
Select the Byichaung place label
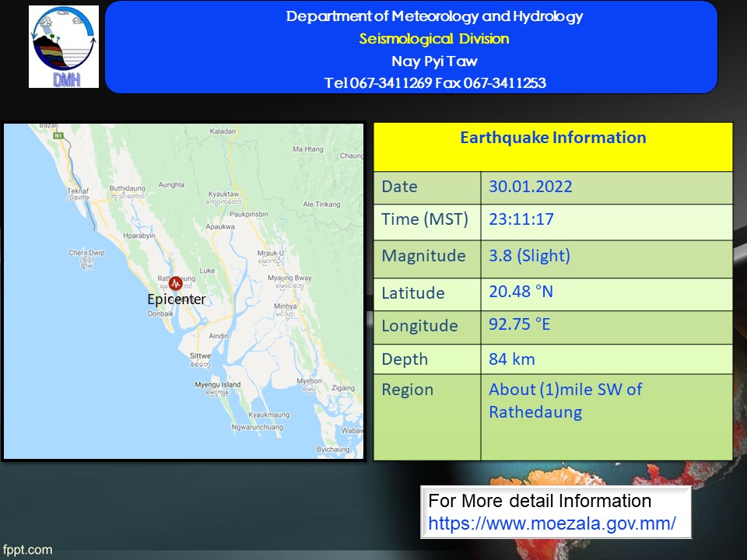333,449
